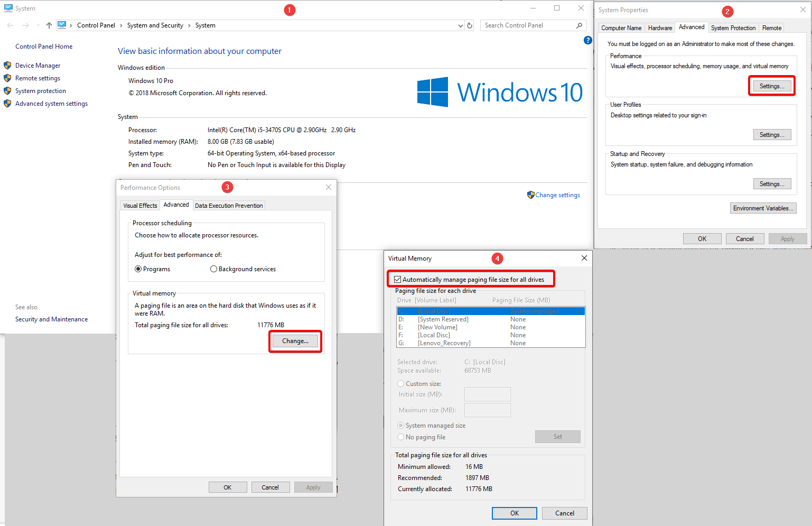Click User Profiles Settings button
Image resolution: width=812 pixels, height=526 pixels.
(772, 135)
